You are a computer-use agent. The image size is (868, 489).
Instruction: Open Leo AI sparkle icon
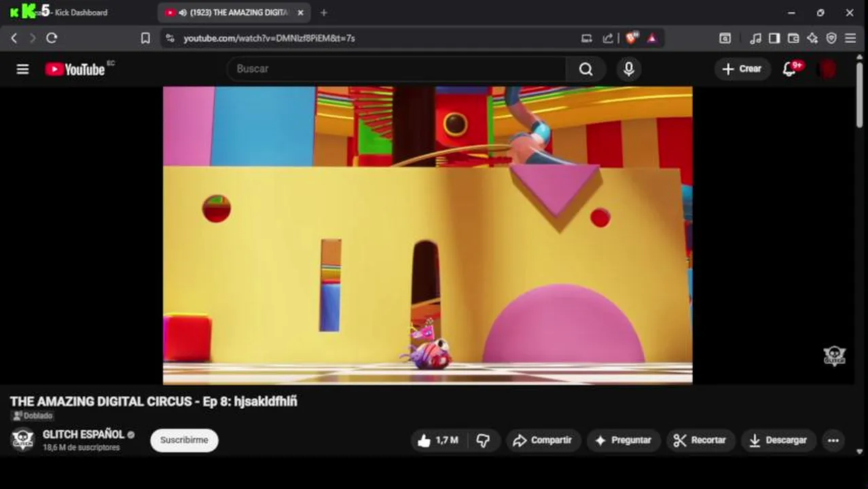tap(812, 38)
